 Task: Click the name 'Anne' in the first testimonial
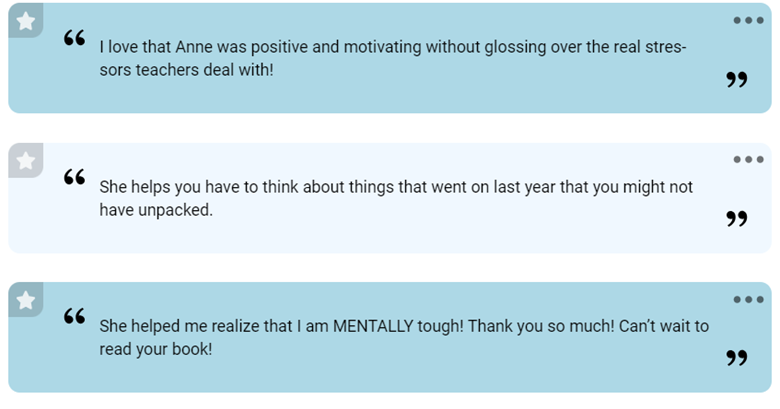click(x=194, y=47)
